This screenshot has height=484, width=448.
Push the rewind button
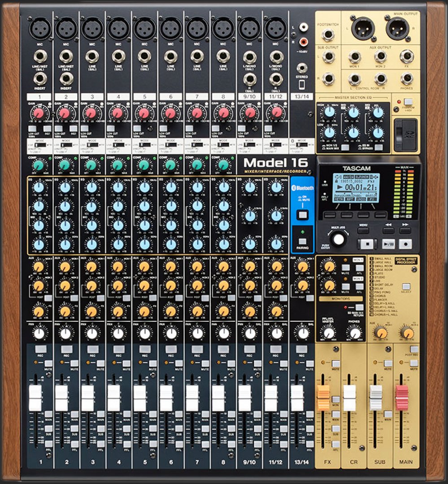point(388,231)
